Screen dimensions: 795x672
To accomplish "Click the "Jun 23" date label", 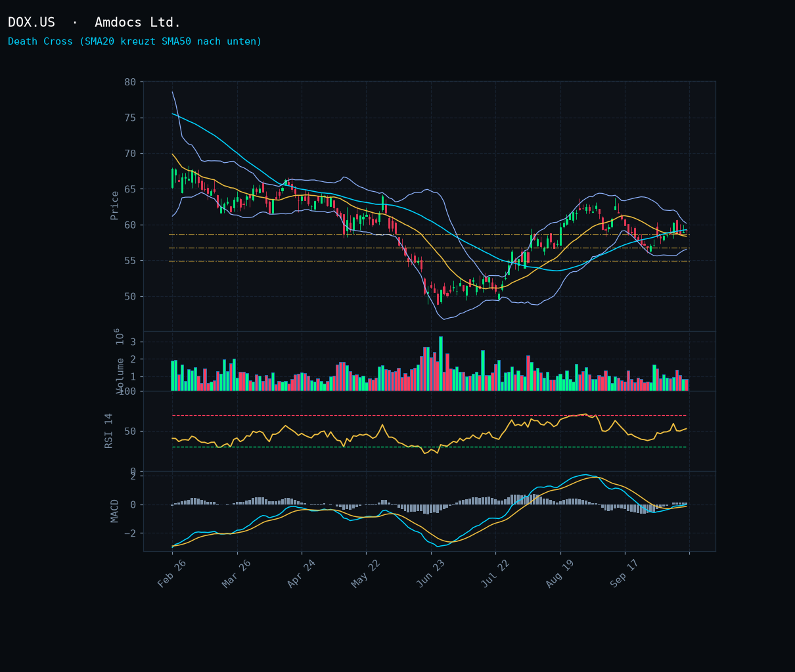I will (430, 573).
